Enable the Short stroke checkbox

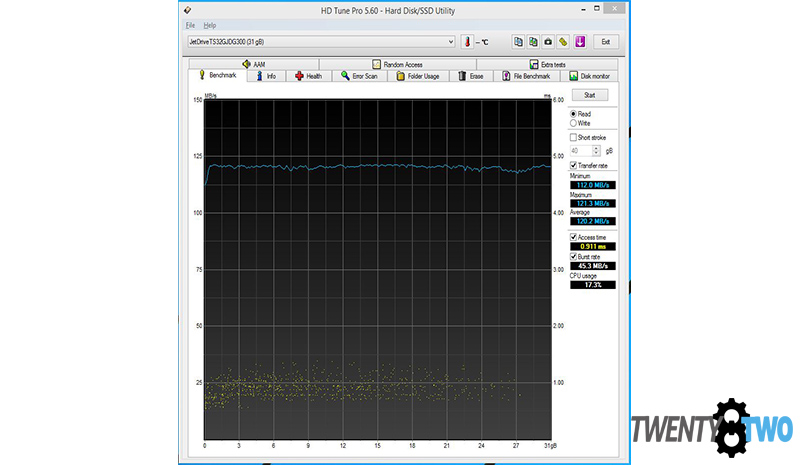tap(573, 137)
